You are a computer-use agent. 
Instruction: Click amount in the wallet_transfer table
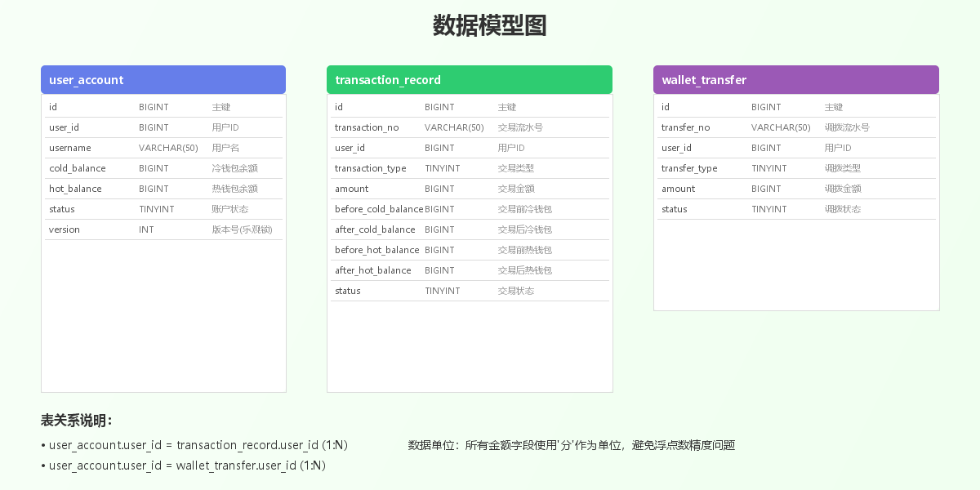click(x=679, y=189)
